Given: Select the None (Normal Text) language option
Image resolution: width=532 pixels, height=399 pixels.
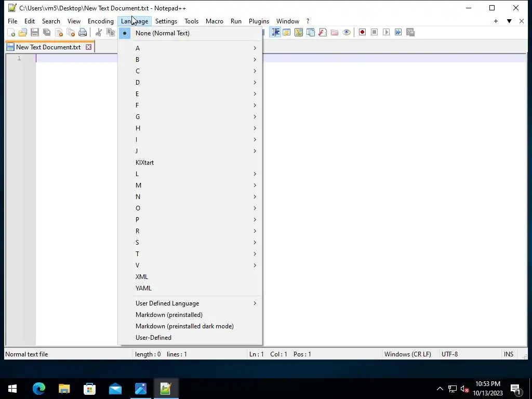Looking at the screenshot, I should click(190, 33).
